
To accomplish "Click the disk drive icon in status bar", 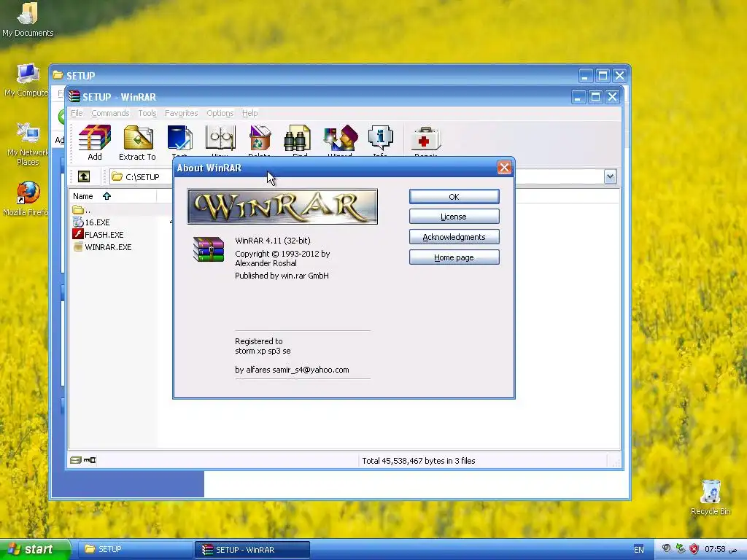I will (x=76, y=460).
